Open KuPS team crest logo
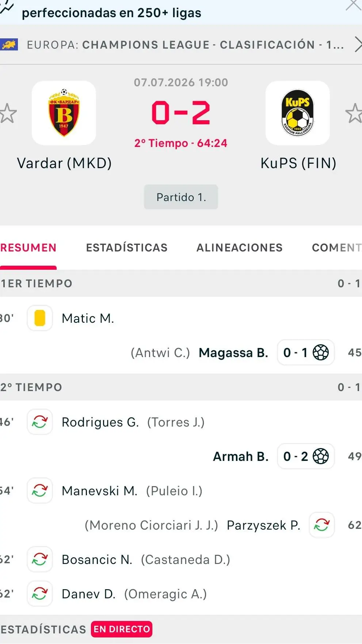 pyautogui.click(x=297, y=113)
